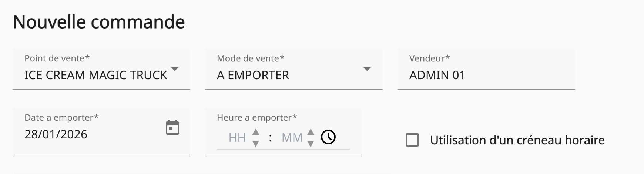
Task: Increase the hours with the up arrow
Action: pyautogui.click(x=255, y=132)
